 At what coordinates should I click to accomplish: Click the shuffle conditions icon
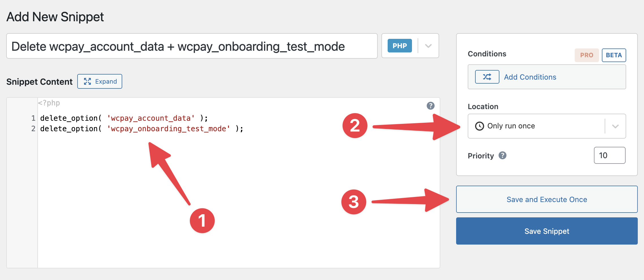(487, 77)
